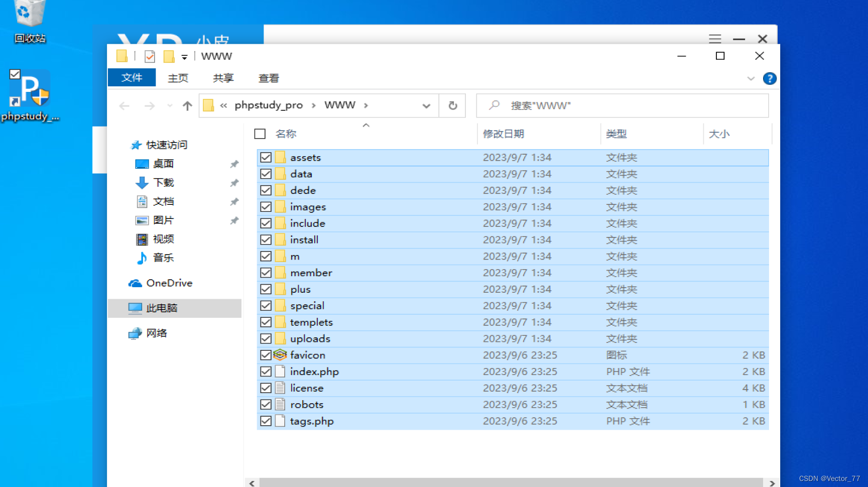
Task: Select the images folder name
Action: coord(308,207)
